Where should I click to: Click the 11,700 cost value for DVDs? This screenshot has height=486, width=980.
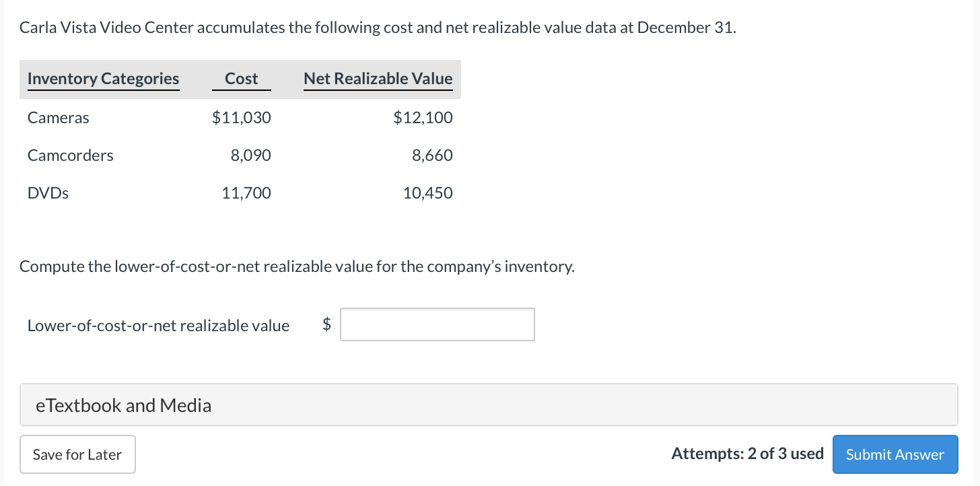click(x=246, y=193)
